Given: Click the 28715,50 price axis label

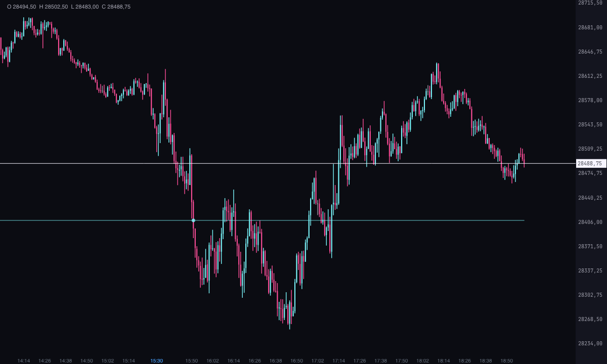Looking at the screenshot, I should pyautogui.click(x=590, y=3).
